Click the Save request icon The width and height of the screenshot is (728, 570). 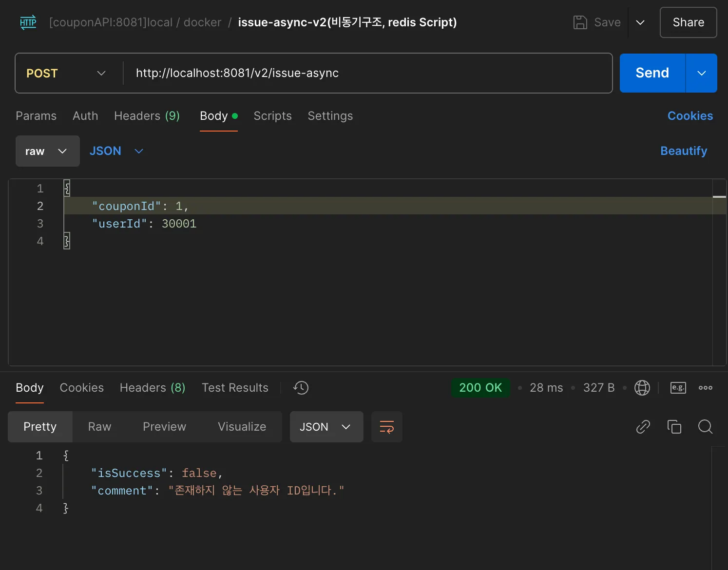pos(580,22)
